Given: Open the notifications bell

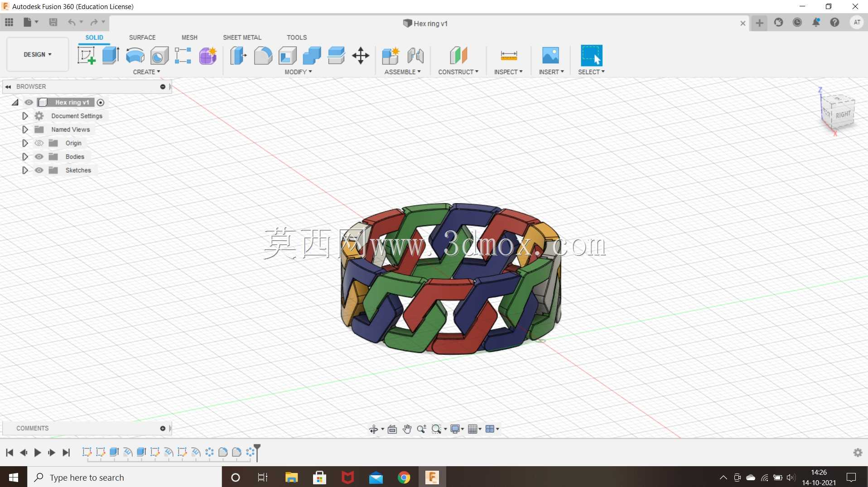Looking at the screenshot, I should pos(816,22).
